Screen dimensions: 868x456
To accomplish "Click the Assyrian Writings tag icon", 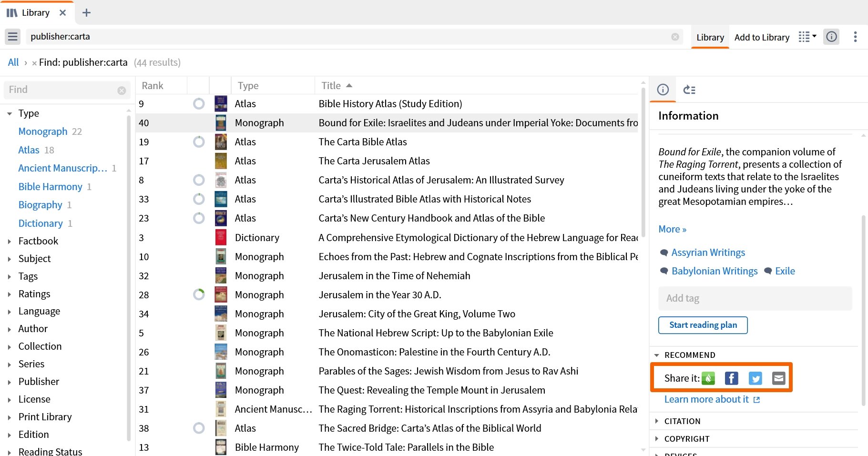I will pos(664,253).
